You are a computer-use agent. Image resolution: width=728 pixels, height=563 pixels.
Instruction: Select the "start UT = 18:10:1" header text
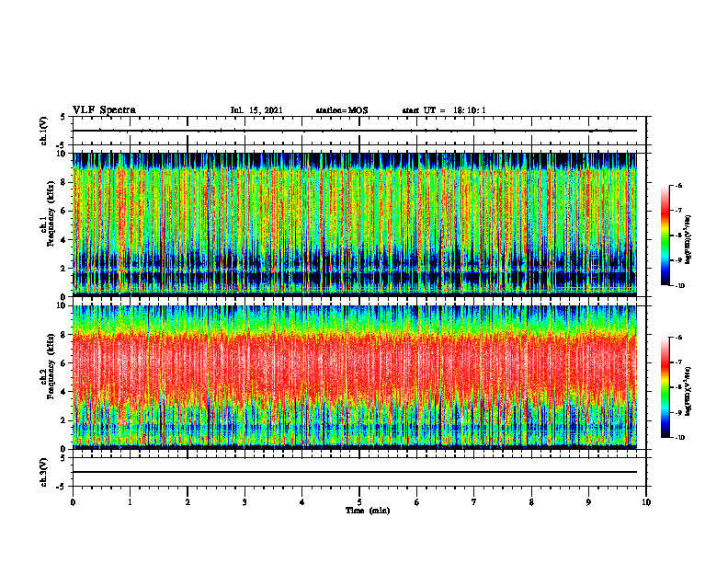[444, 110]
